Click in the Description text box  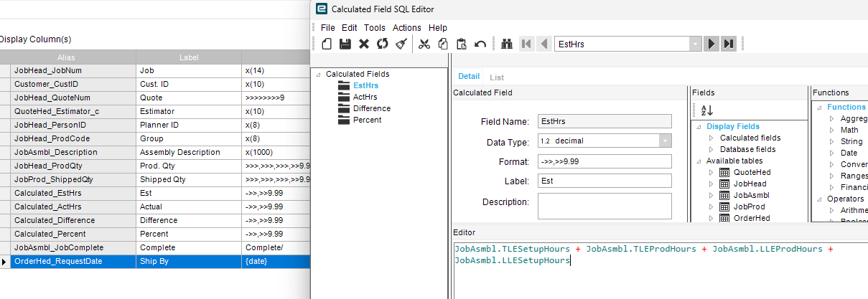(605, 206)
